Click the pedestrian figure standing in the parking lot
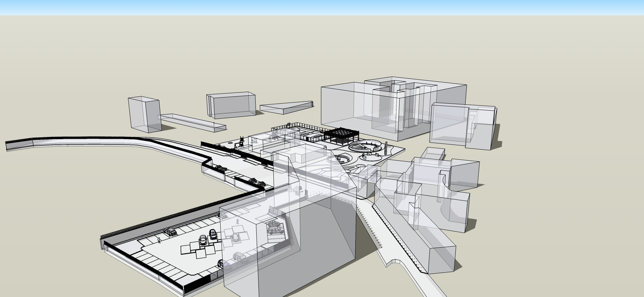The image size is (644, 297). pyautogui.click(x=159, y=240)
